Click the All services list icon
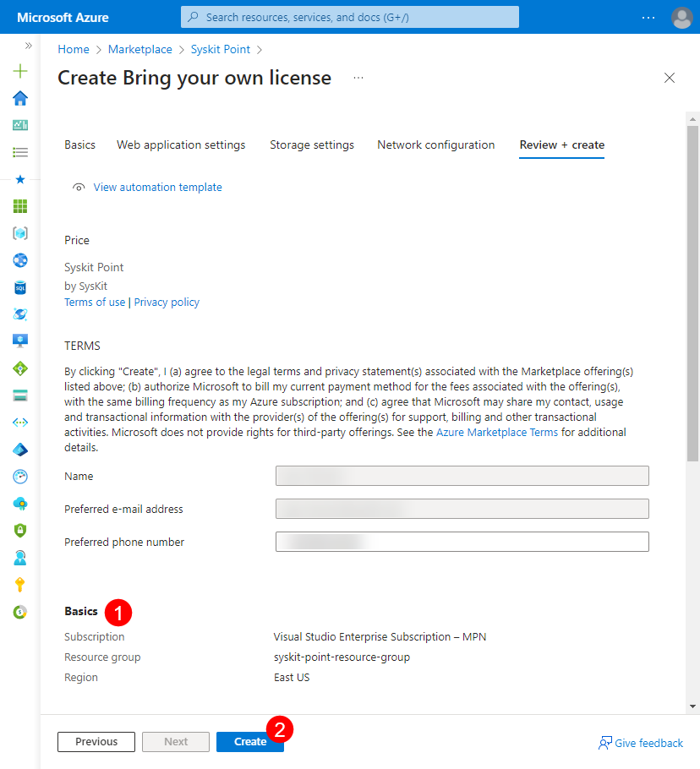700x769 pixels. pos(19,151)
